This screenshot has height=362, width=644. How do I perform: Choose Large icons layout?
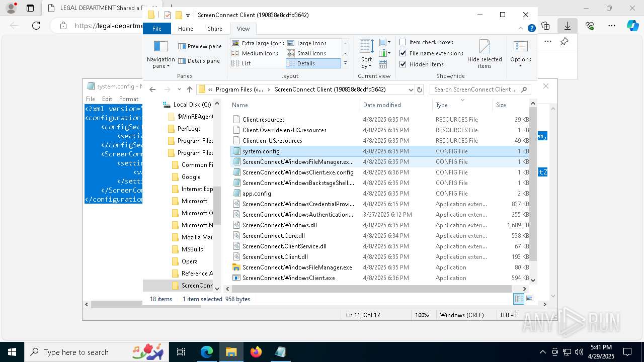pyautogui.click(x=307, y=43)
